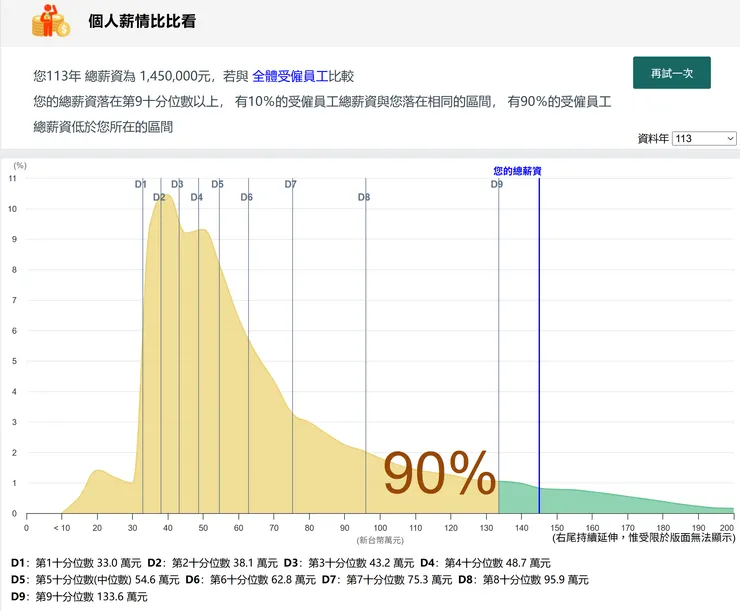The height and width of the screenshot is (611, 740).
Task: Click the D9 decile marker label
Action: click(496, 184)
